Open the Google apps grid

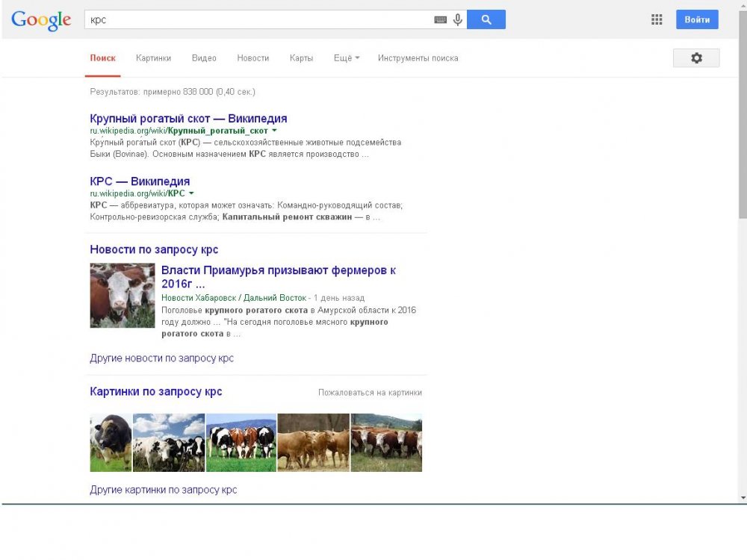point(657,19)
